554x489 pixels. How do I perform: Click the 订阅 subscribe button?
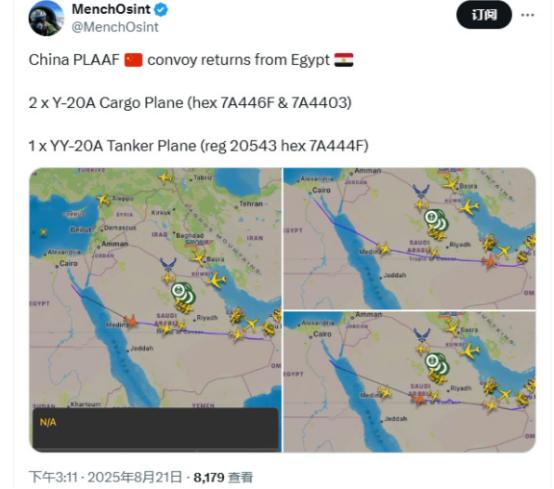click(484, 15)
